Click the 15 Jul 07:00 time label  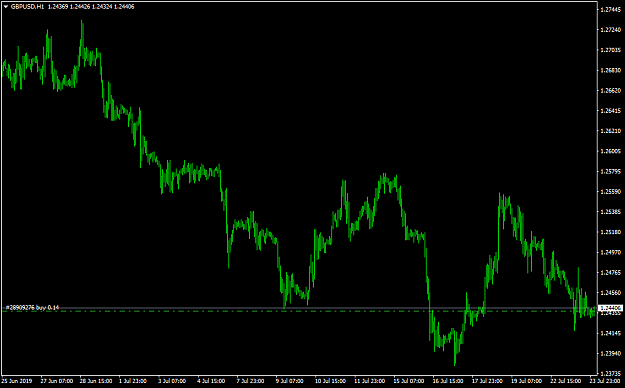click(x=409, y=381)
